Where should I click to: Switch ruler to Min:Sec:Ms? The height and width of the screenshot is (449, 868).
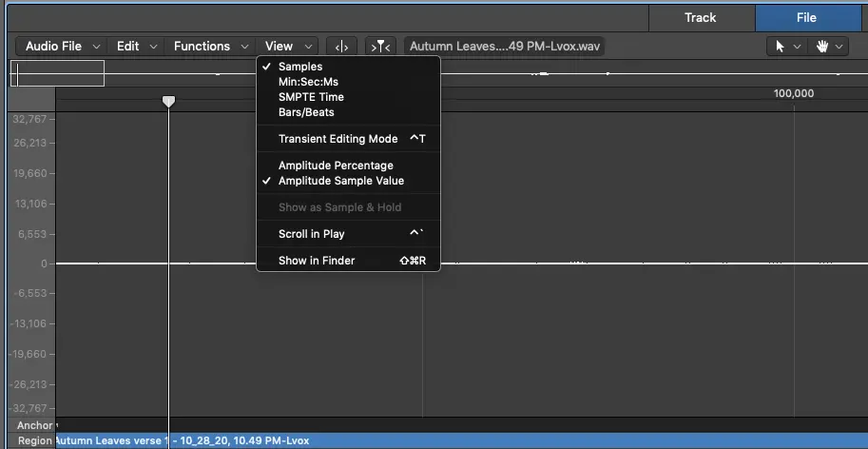point(306,82)
